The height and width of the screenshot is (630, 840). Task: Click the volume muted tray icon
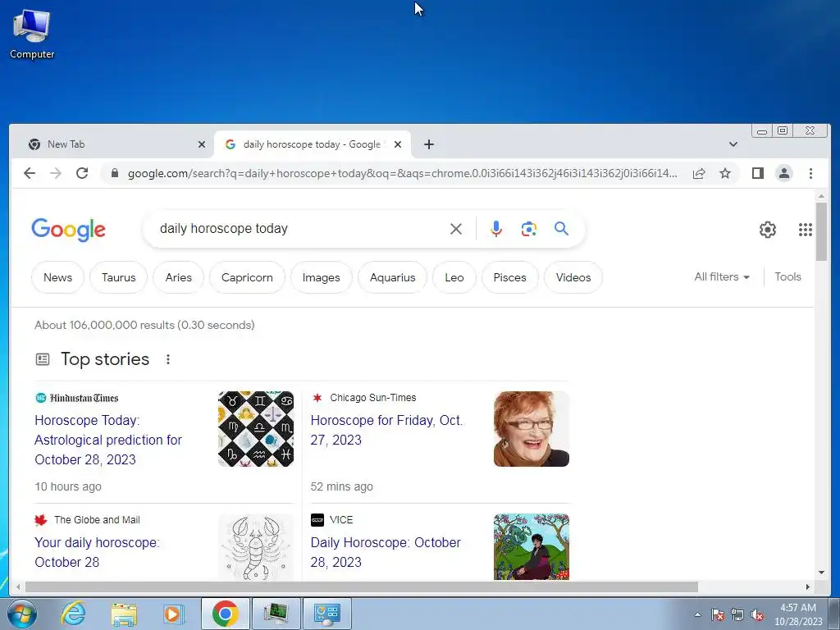point(757,615)
